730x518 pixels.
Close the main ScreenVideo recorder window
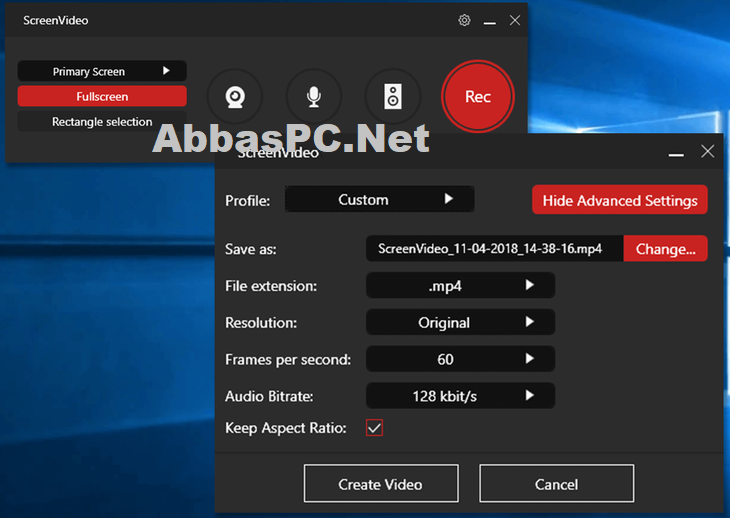(x=514, y=20)
